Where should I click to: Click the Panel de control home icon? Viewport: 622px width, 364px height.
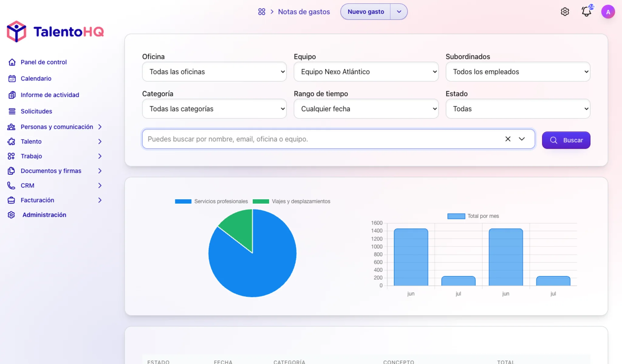[x=12, y=62]
